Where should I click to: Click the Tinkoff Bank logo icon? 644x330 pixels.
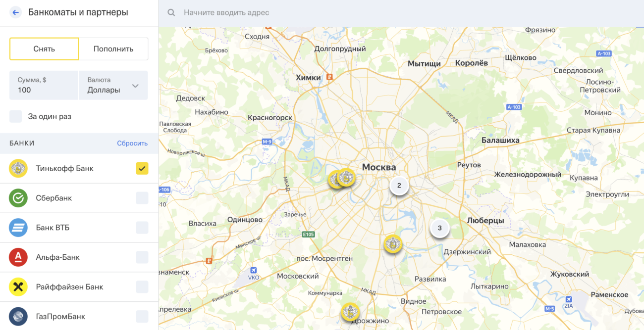[18, 168]
